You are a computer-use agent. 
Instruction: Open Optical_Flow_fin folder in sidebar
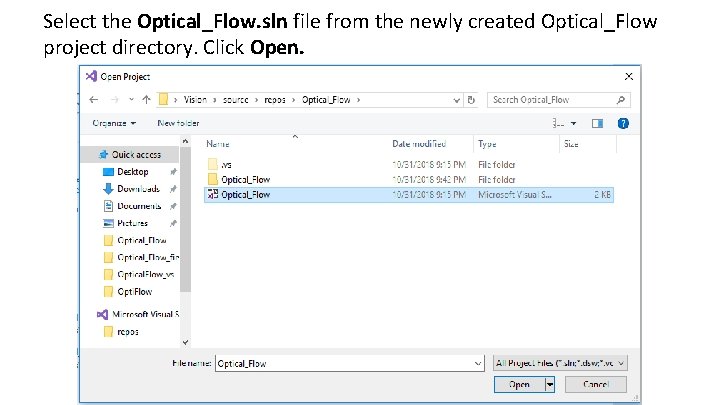[x=141, y=257]
